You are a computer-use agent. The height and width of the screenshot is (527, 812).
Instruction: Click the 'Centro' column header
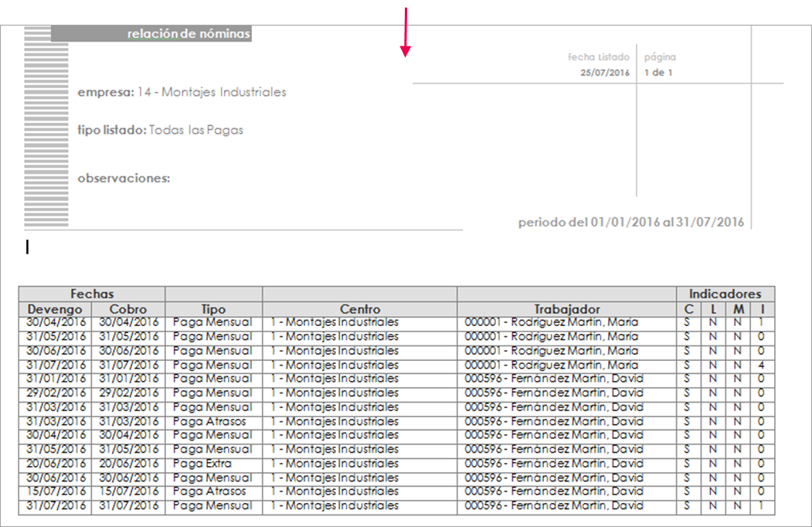[359, 309]
